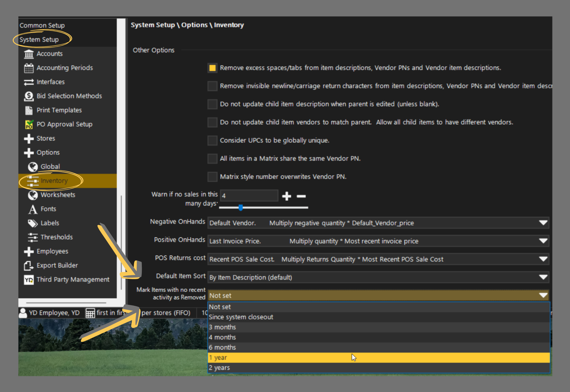This screenshot has width=570, height=392.
Task: Expand the Default Item Sort dropdown
Action: point(543,277)
